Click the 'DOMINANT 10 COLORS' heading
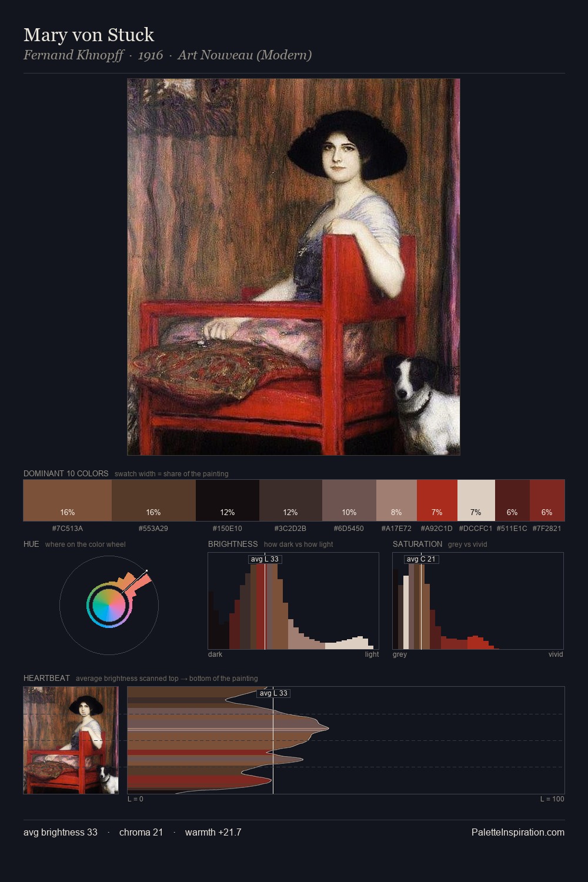 [66, 473]
